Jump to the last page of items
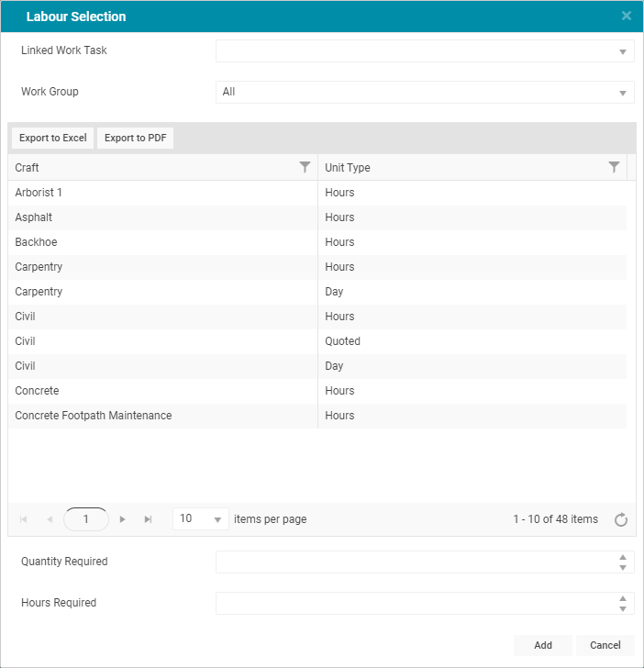This screenshot has height=668, width=644. coord(148,519)
